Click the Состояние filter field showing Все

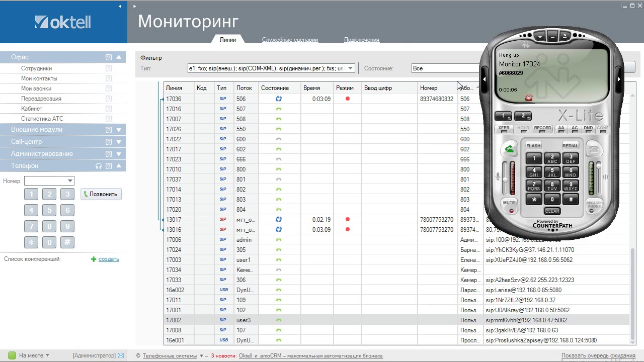point(445,68)
